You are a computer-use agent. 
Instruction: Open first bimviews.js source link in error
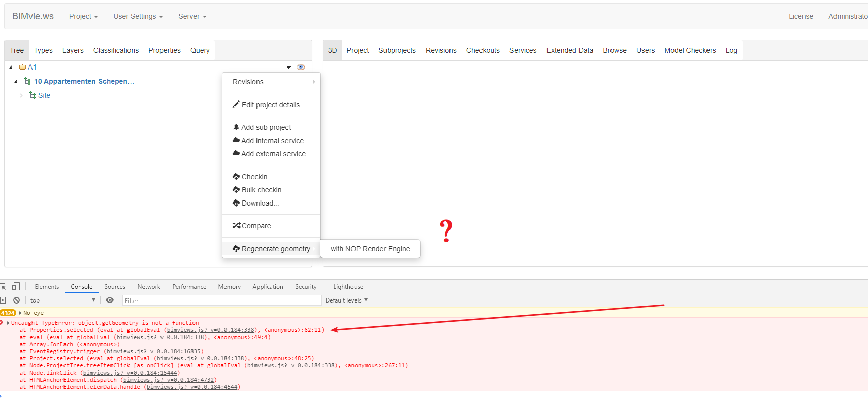click(x=210, y=330)
